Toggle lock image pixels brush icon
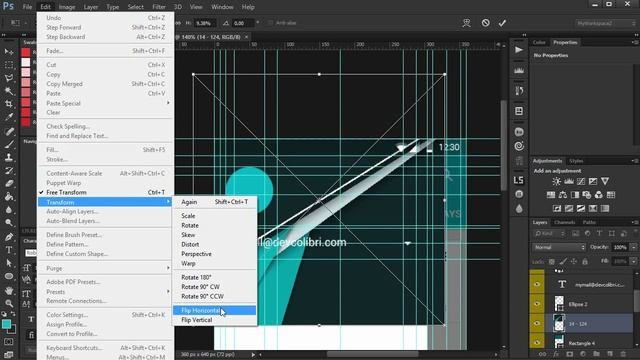Viewport: 640px width, 360px height. (x=563, y=261)
